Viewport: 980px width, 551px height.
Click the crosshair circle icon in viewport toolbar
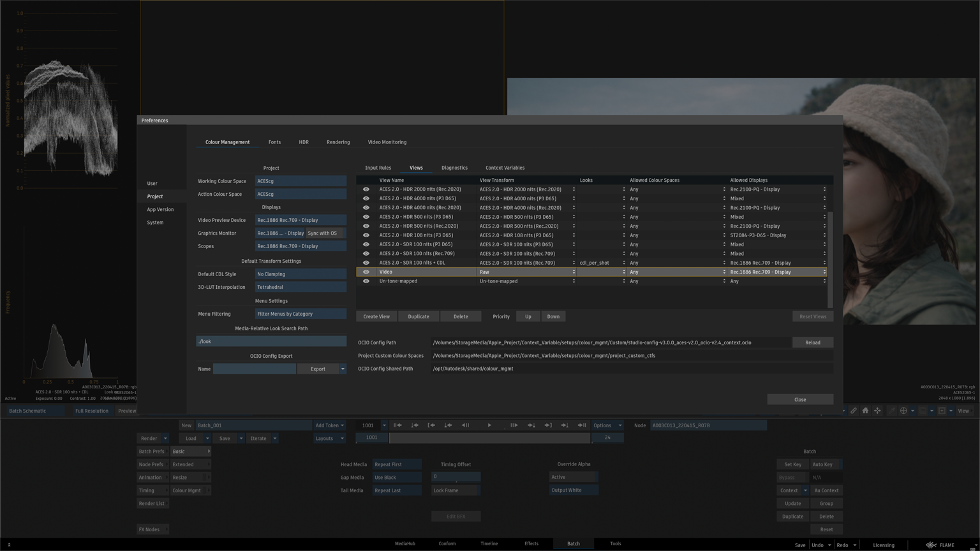coord(903,411)
